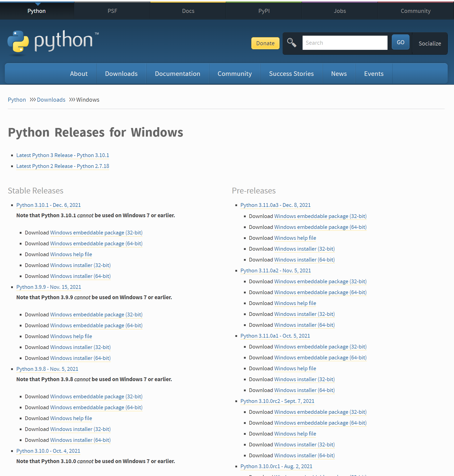Download Python 3.9.9 Windows help file
This screenshot has width=454, height=476.
point(71,336)
